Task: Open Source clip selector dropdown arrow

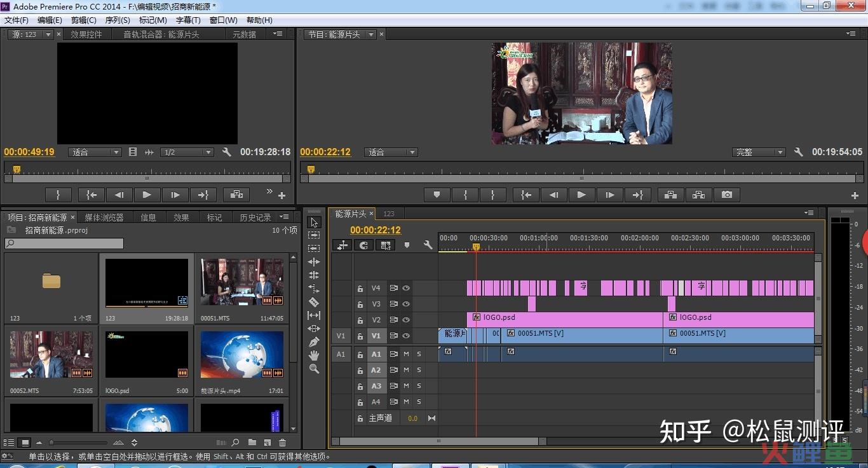Action: click(48, 34)
